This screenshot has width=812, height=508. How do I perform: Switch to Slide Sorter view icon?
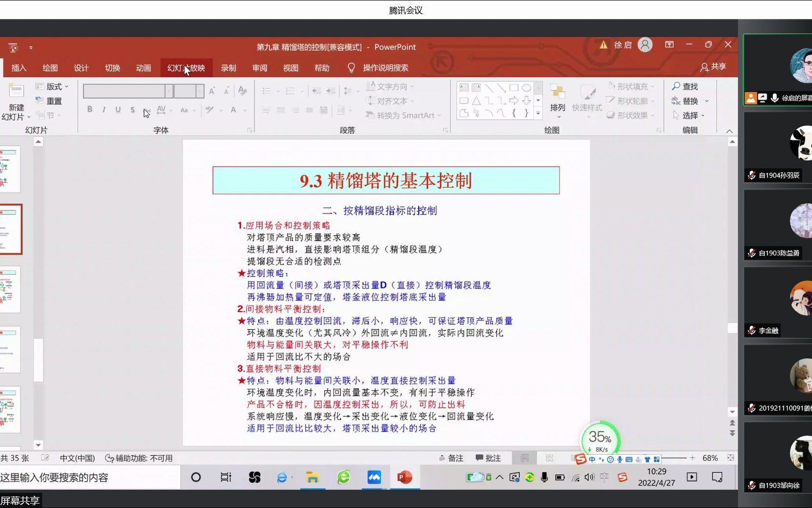[x=549, y=458]
